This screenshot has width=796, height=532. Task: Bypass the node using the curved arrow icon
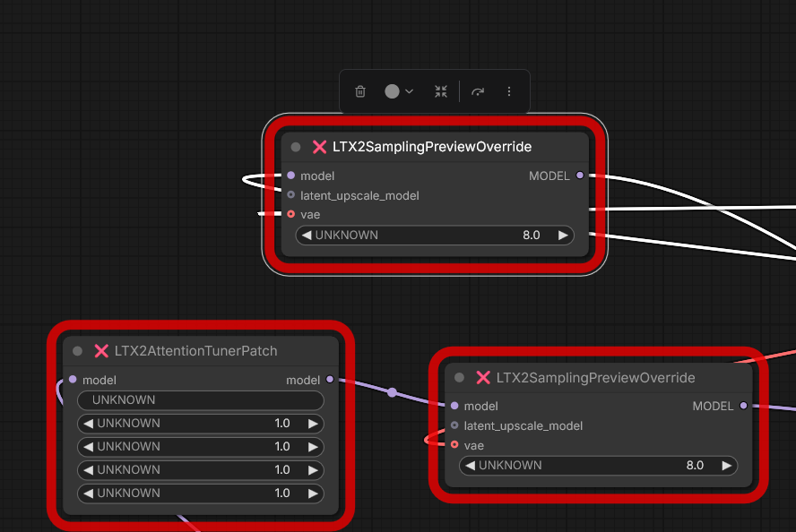(478, 91)
